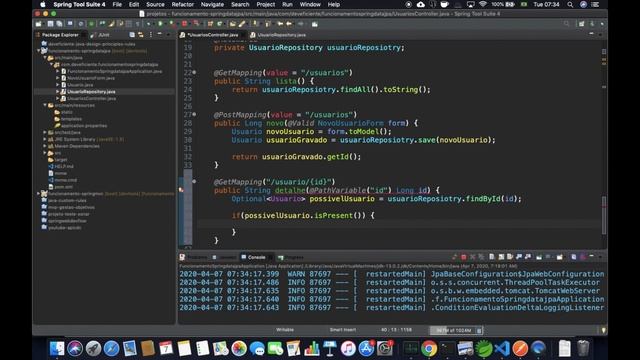The width and height of the screenshot is (640, 360).
Task: Open the Navigate menu
Action: tap(212, 4)
